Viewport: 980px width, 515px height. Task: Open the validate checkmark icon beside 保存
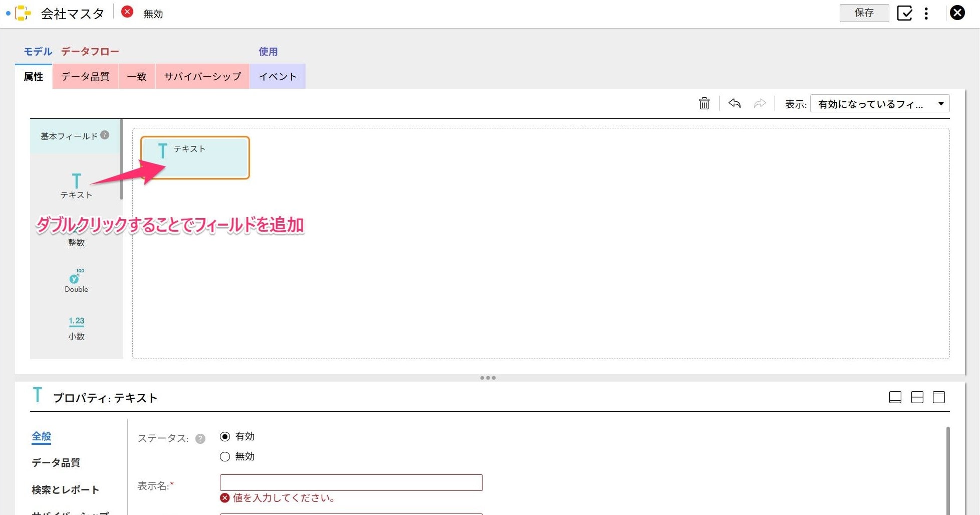(x=905, y=13)
